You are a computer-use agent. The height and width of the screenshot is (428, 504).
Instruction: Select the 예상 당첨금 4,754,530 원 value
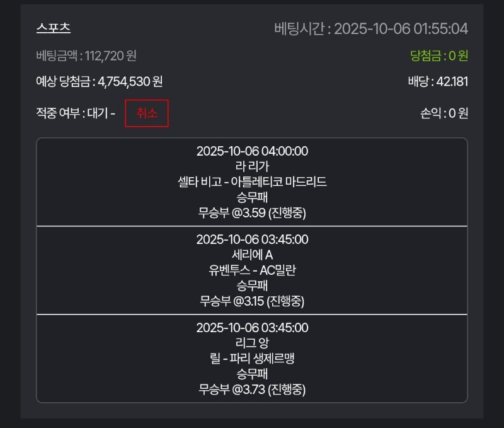click(x=100, y=81)
